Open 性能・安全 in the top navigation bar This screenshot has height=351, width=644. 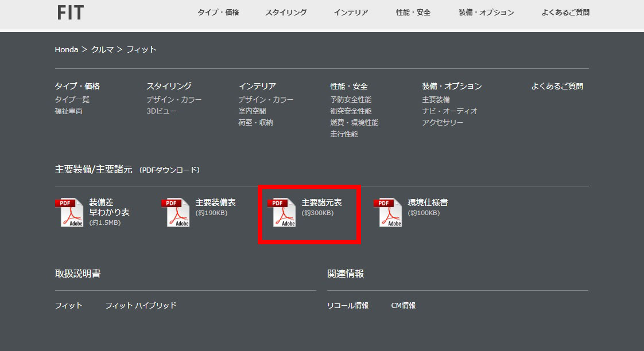coord(413,13)
